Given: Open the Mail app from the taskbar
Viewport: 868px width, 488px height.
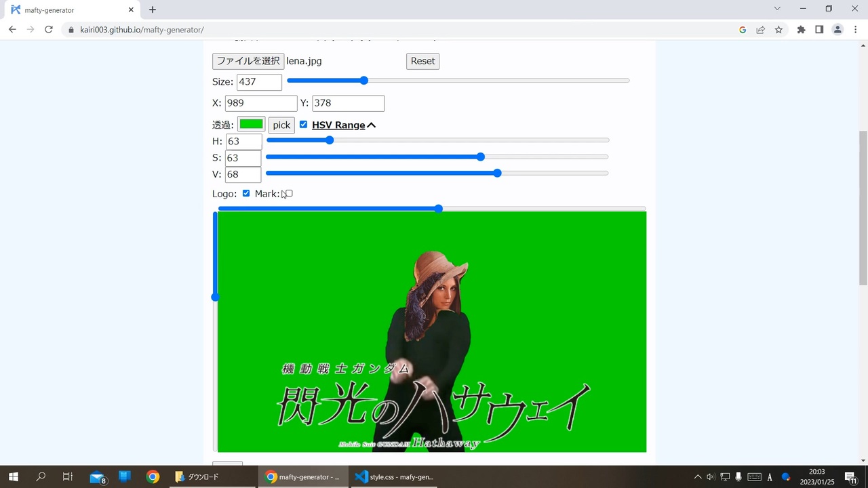Looking at the screenshot, I should click(x=97, y=476).
